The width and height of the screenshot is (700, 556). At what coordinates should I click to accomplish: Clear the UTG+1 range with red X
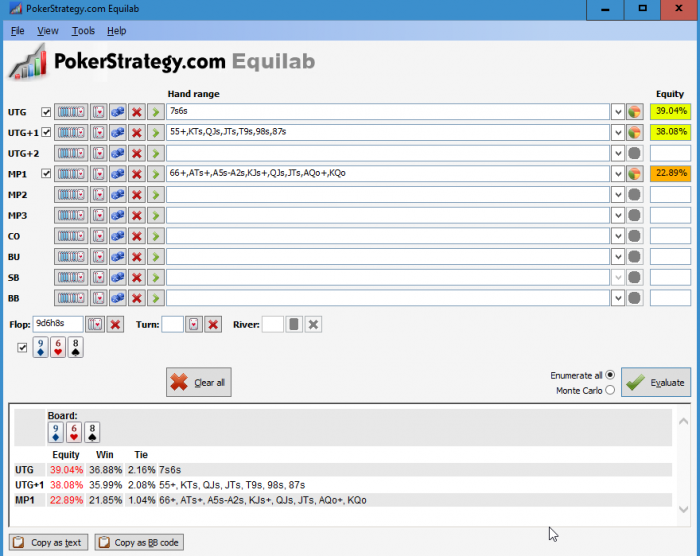(x=137, y=132)
